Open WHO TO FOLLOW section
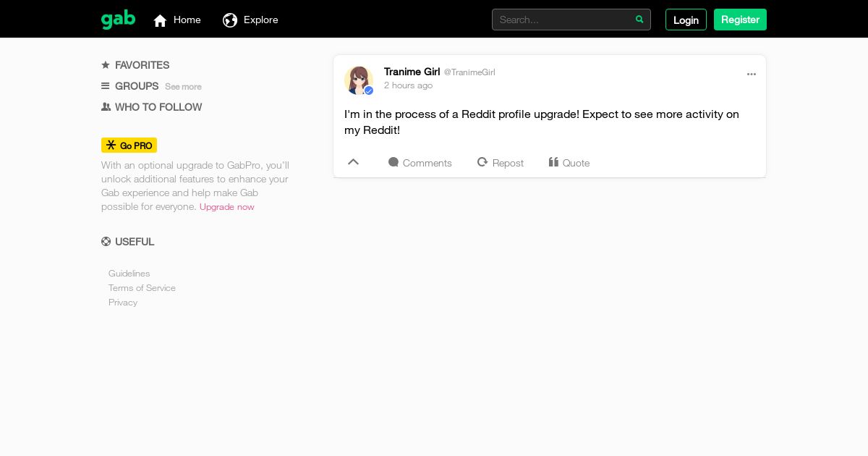The image size is (868, 456). [x=158, y=107]
